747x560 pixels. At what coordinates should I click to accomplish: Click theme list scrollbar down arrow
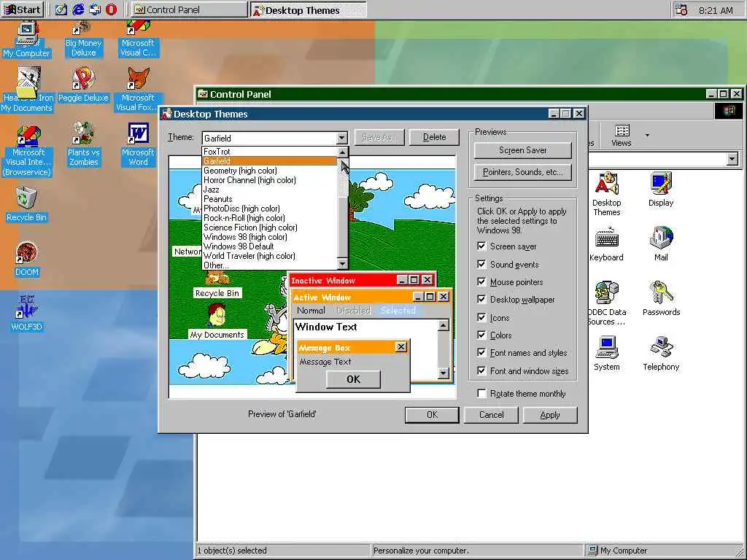343,264
